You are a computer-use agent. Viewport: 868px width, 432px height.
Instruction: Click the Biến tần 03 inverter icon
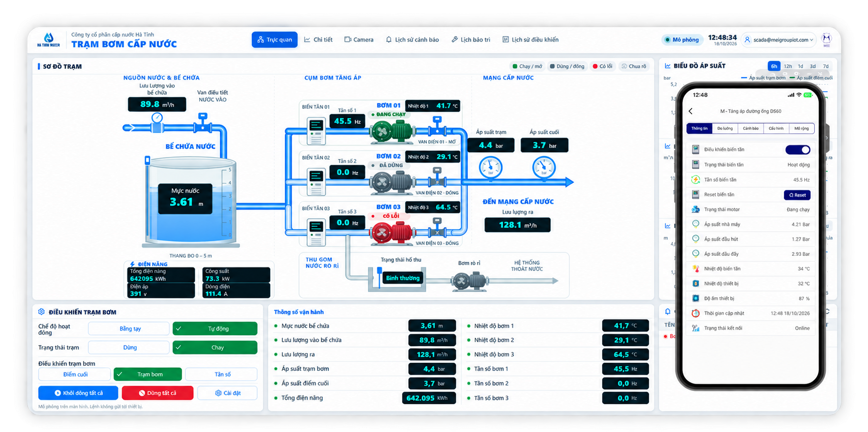316,233
